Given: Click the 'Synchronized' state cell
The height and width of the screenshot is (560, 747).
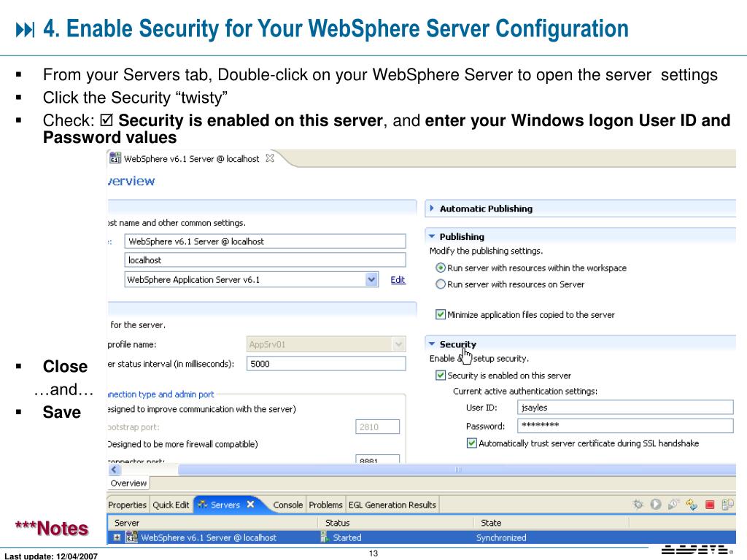Looking at the screenshot, I should click(501, 537).
